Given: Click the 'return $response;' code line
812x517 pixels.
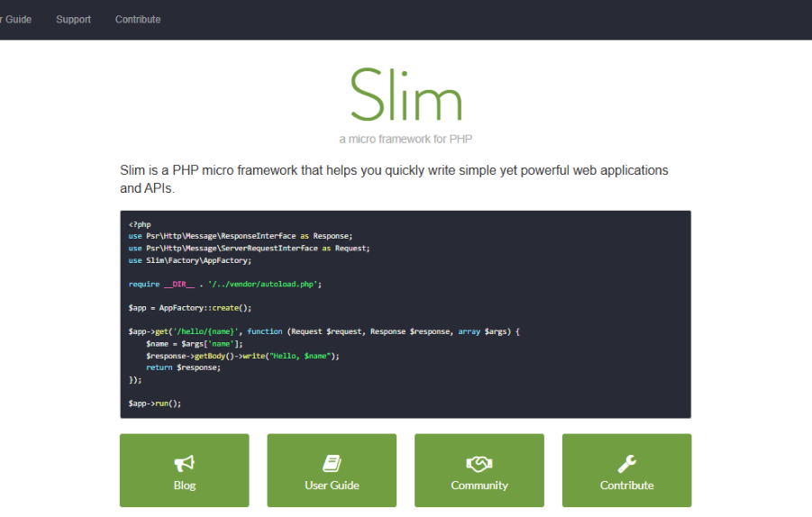Looking at the screenshot, I should 183,367.
